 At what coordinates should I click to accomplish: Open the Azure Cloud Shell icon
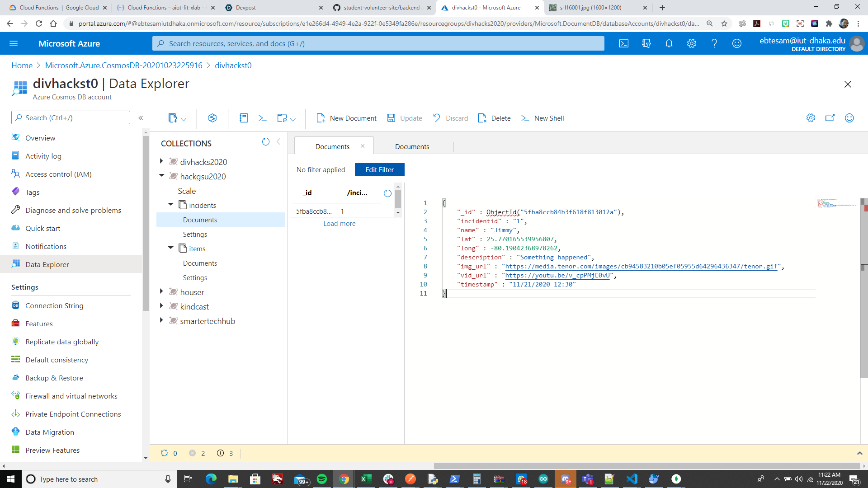click(623, 43)
